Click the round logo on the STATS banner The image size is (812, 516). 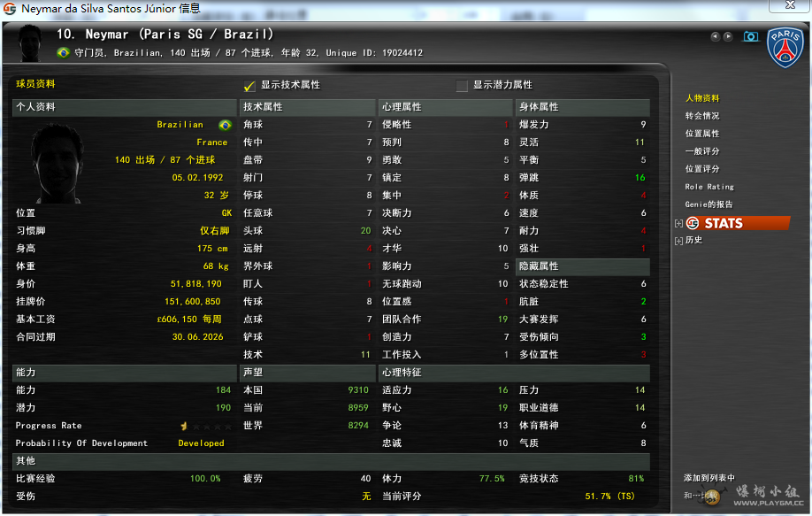click(x=693, y=223)
